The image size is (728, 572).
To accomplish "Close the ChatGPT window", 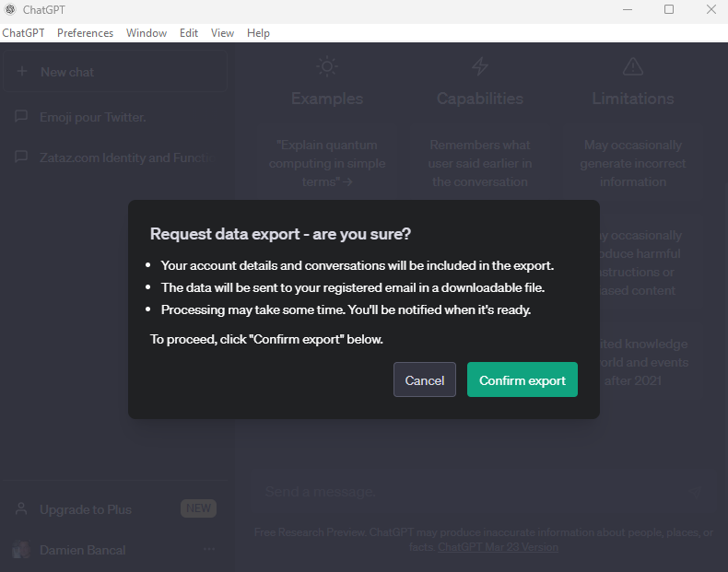I will pos(710,10).
